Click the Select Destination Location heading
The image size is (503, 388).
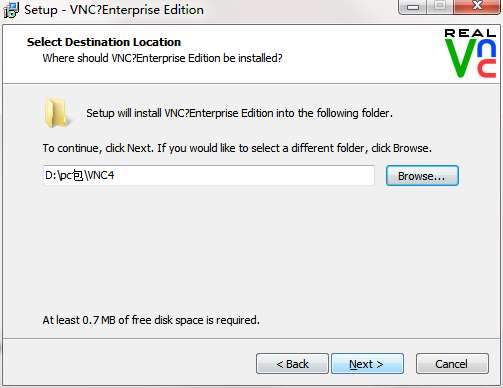(x=104, y=42)
